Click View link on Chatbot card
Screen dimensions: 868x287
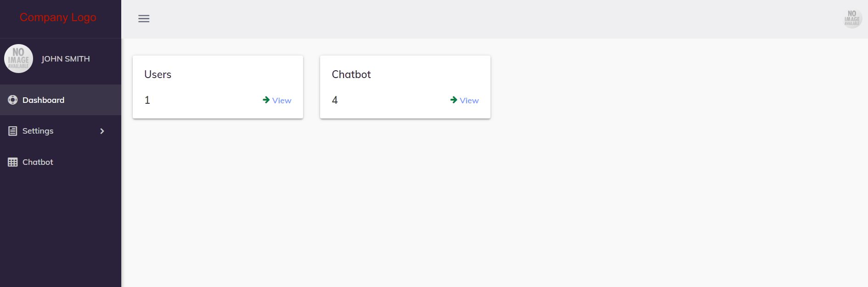tap(469, 101)
